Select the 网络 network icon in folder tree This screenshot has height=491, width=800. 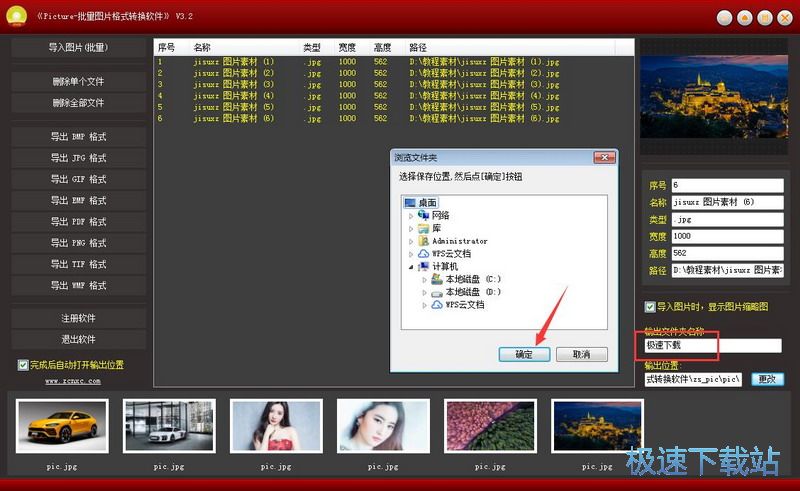coord(423,215)
